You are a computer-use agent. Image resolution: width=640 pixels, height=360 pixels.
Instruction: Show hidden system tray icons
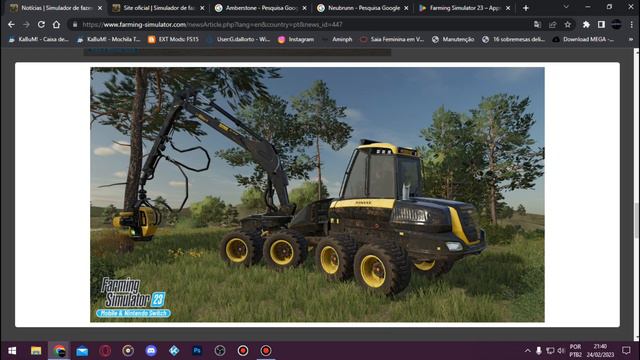tap(527, 351)
